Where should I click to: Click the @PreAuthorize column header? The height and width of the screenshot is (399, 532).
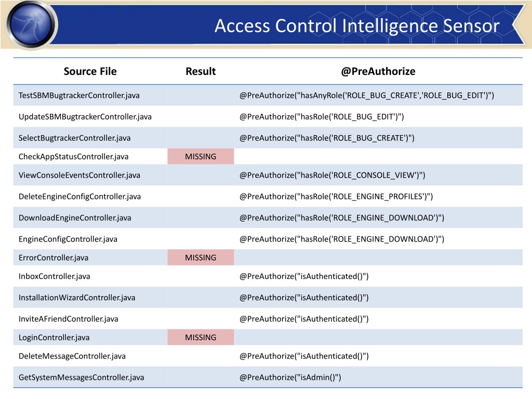[x=378, y=71]
